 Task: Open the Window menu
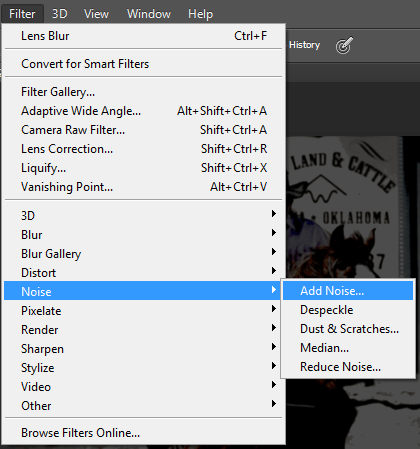(x=149, y=14)
